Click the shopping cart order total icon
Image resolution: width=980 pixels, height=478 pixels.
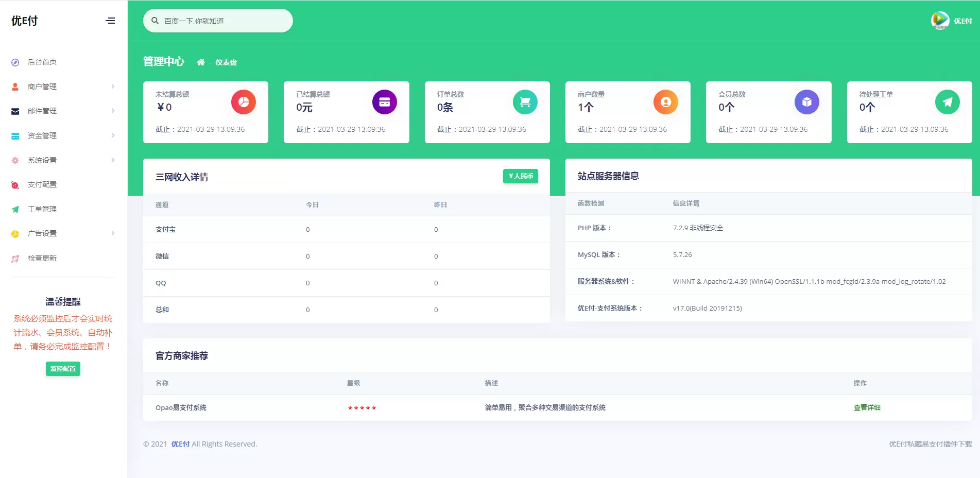pyautogui.click(x=525, y=102)
